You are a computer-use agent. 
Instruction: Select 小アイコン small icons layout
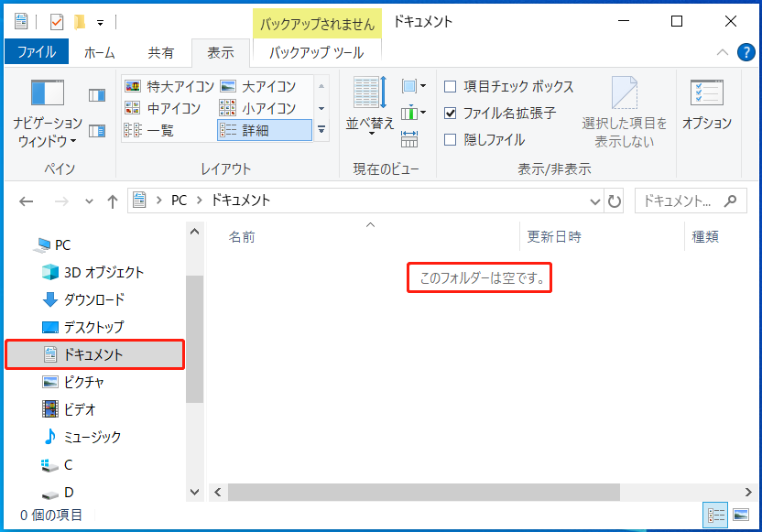coord(257,108)
